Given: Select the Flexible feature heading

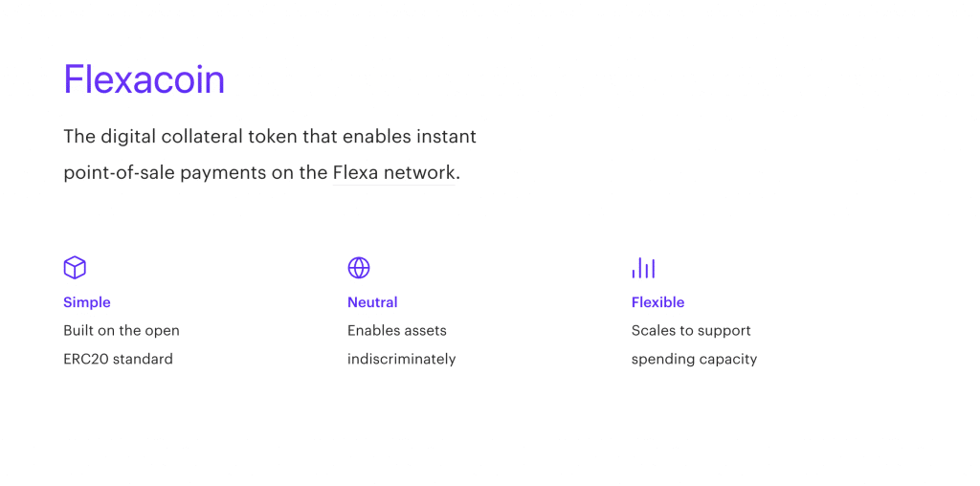Looking at the screenshot, I should pyautogui.click(x=657, y=302).
